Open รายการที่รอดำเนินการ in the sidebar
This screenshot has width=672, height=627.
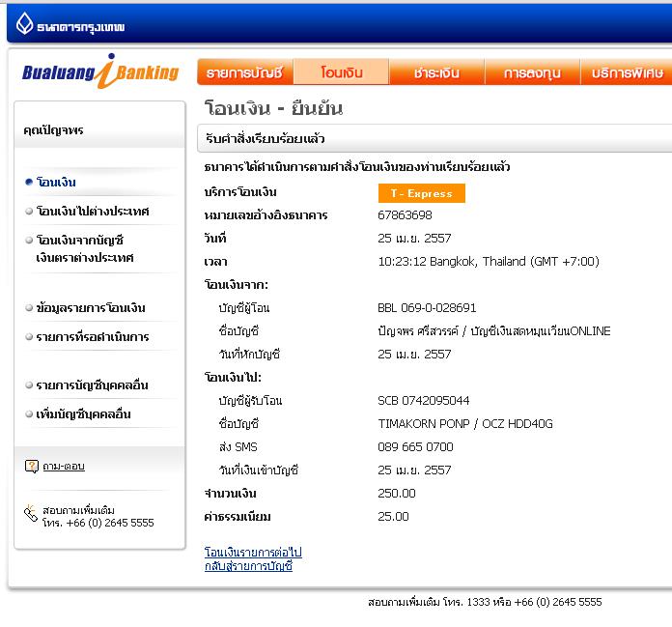click(x=93, y=337)
